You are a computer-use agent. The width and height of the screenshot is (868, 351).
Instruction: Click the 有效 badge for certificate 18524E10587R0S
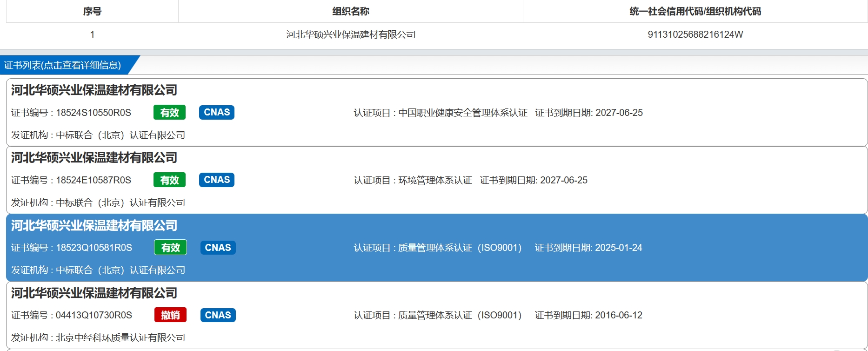[x=169, y=180]
